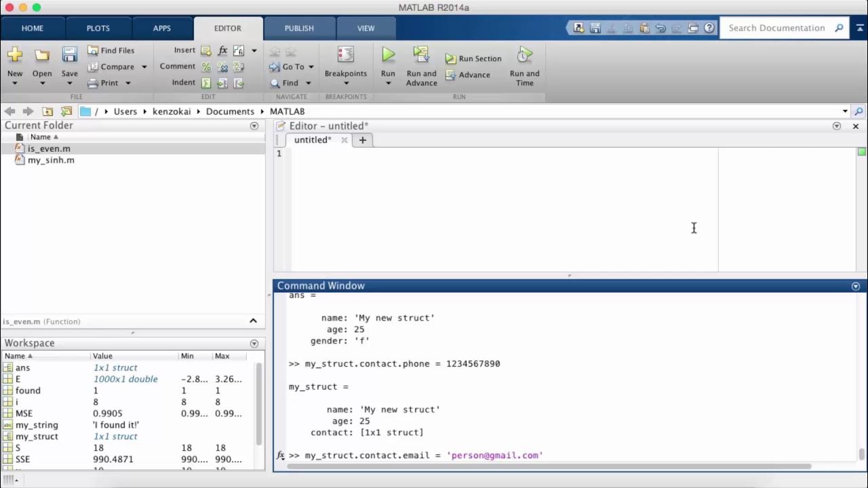Expand the Print dropdown arrow
Screen dimensions: 868x488
pyautogui.click(x=127, y=83)
